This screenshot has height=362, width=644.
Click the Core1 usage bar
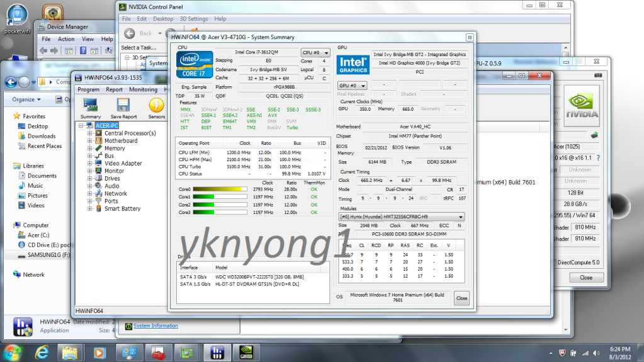point(220,197)
